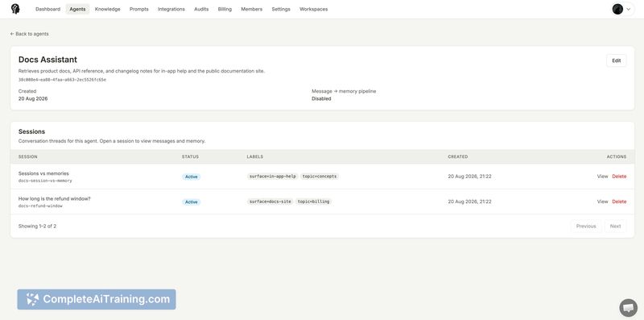This screenshot has width=644, height=320.
Task: Click the 20 Aug 2026 created date in the agent card
Action: click(x=33, y=98)
